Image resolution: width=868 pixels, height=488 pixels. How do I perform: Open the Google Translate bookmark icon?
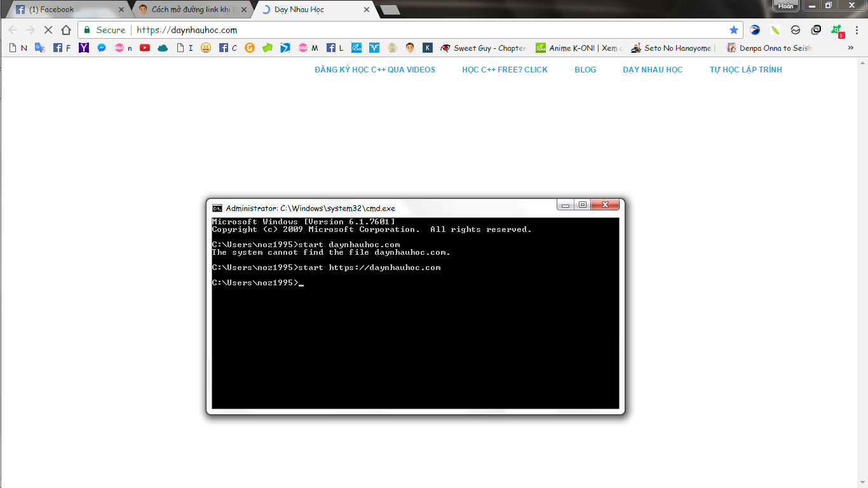pos(40,48)
